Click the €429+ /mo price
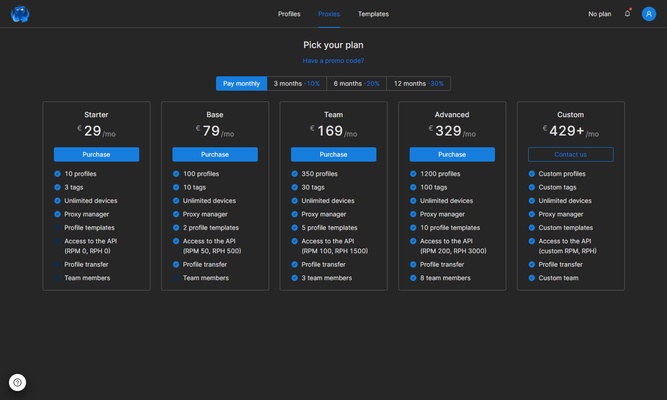Viewport: 667px width, 400px height. tap(570, 131)
